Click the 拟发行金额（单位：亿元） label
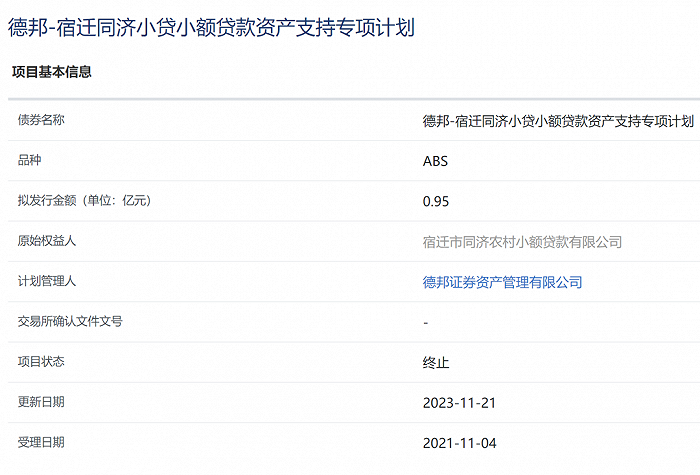Screen dimensions: 700x475 tap(85, 200)
